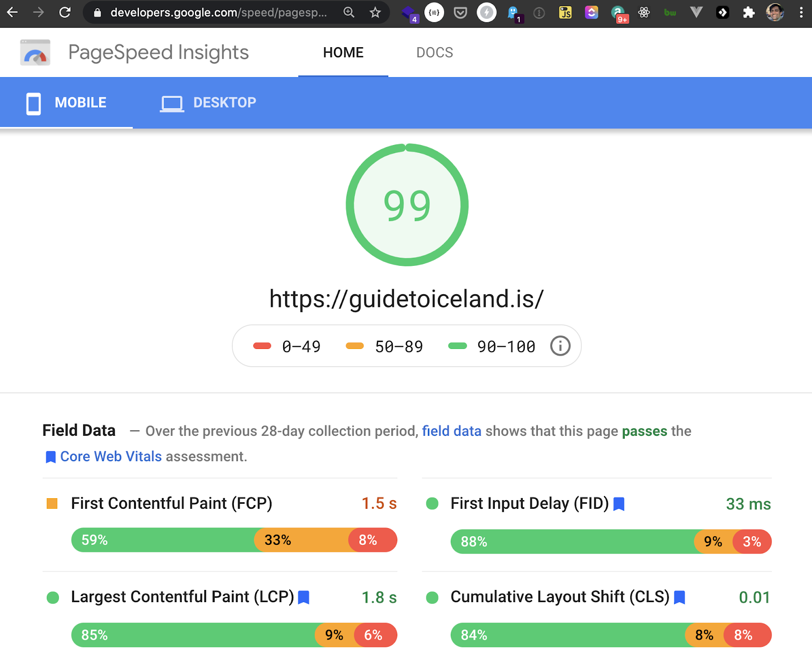This screenshot has height=662, width=812.
Task: Open the Chrome three-dot menu
Action: coord(801,12)
